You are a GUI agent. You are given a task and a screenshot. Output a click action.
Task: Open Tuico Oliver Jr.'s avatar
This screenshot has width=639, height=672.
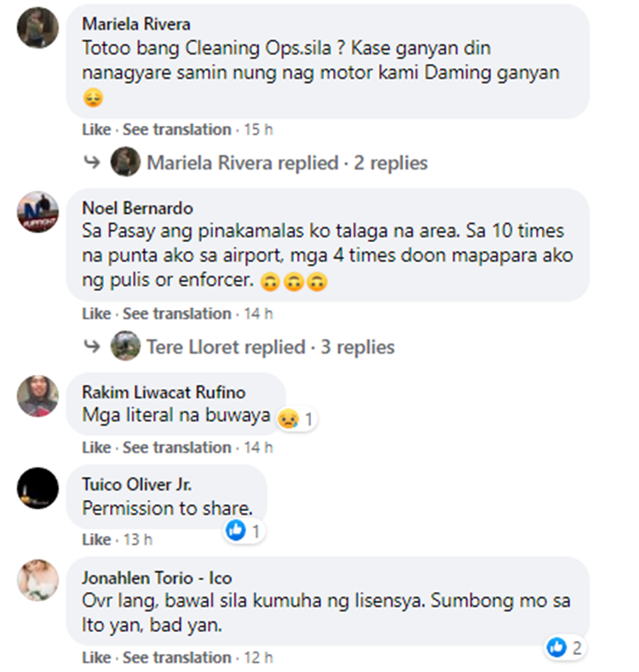[x=37, y=488]
